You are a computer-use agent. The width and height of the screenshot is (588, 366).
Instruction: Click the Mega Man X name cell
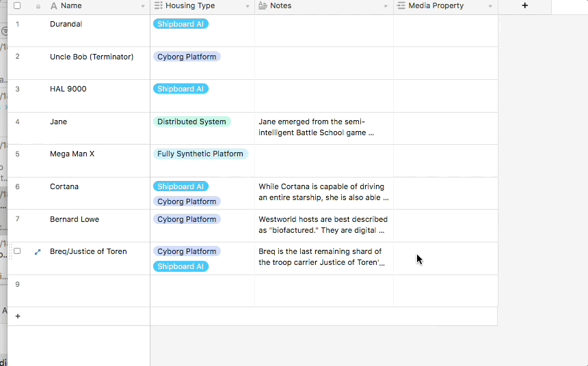coord(98,160)
